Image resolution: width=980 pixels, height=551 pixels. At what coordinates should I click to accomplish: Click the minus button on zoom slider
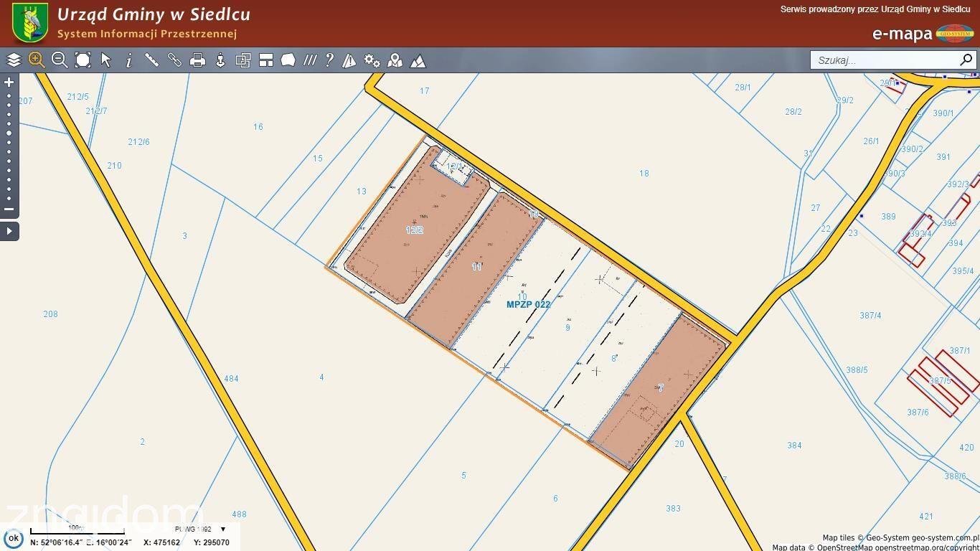pos(9,209)
